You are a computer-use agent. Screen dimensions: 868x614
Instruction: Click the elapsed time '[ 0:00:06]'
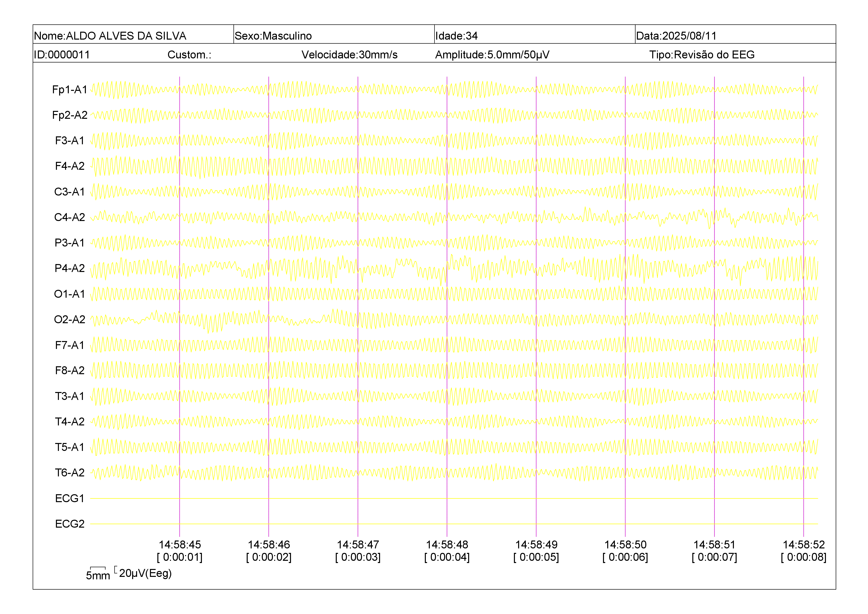(625, 557)
